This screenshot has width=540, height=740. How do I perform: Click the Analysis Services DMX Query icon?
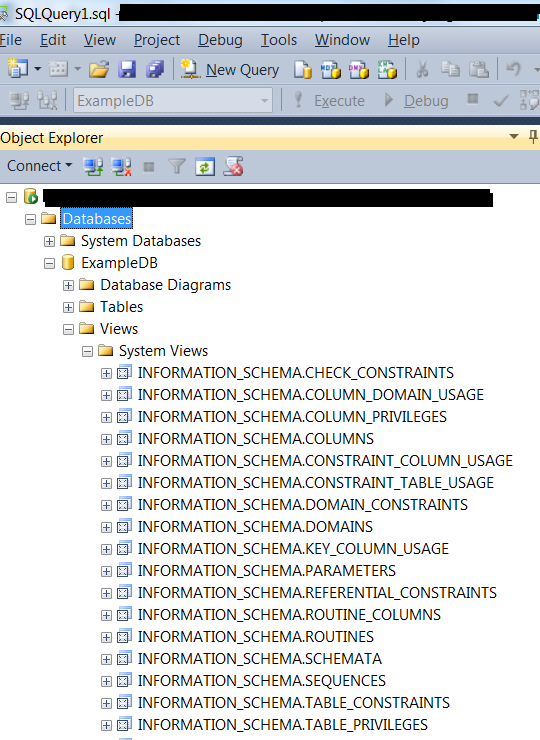pos(359,70)
